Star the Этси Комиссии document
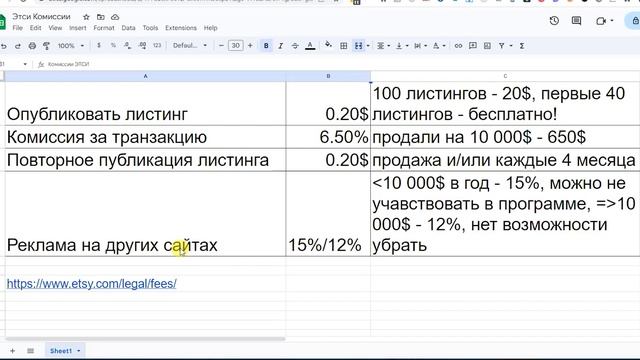The image size is (640, 360). 86,17
